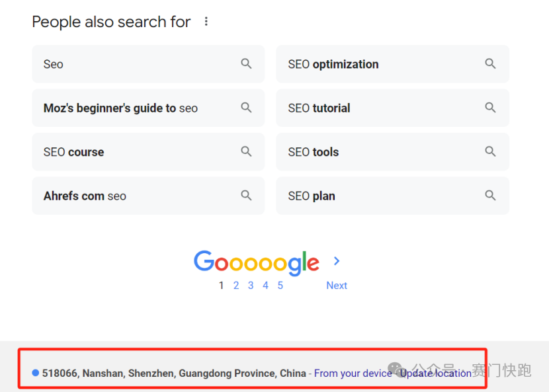Click magnifier icon for Ahrefs com seo

(246, 196)
